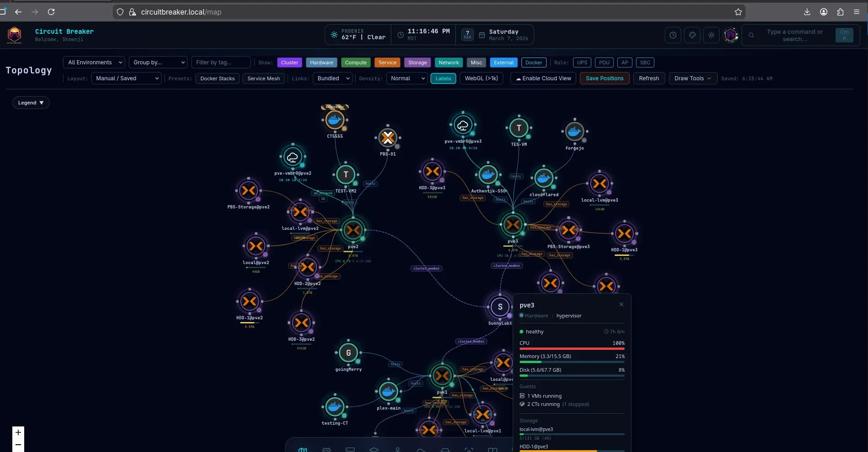Select the CT5555 docker node
Viewport: 868px width, 452px height.
(x=335, y=121)
